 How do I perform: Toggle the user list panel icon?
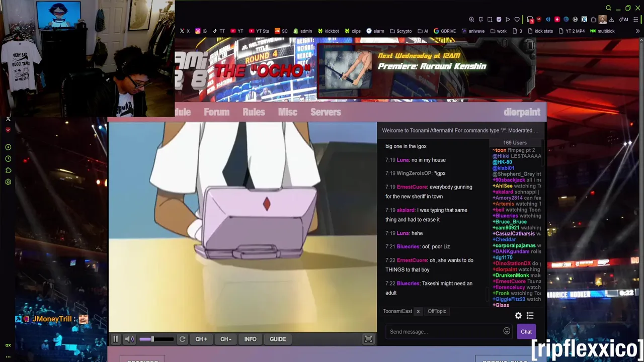coord(530,316)
